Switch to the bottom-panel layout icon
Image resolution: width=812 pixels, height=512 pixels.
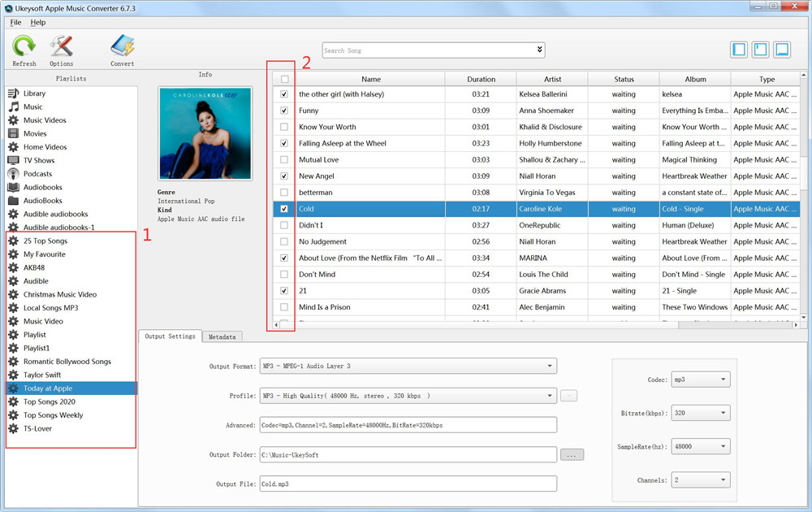(782, 50)
